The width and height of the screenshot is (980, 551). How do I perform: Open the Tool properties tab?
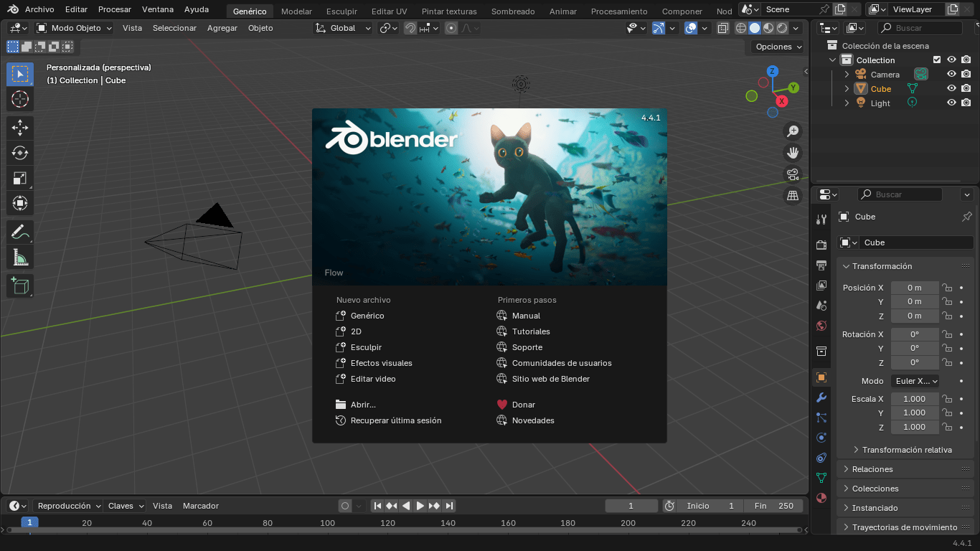[x=821, y=220]
